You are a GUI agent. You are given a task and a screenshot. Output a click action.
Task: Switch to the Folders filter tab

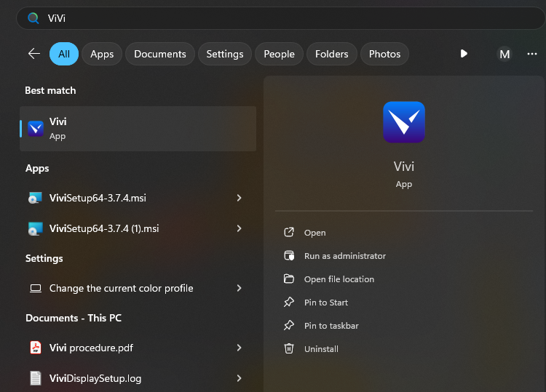331,54
